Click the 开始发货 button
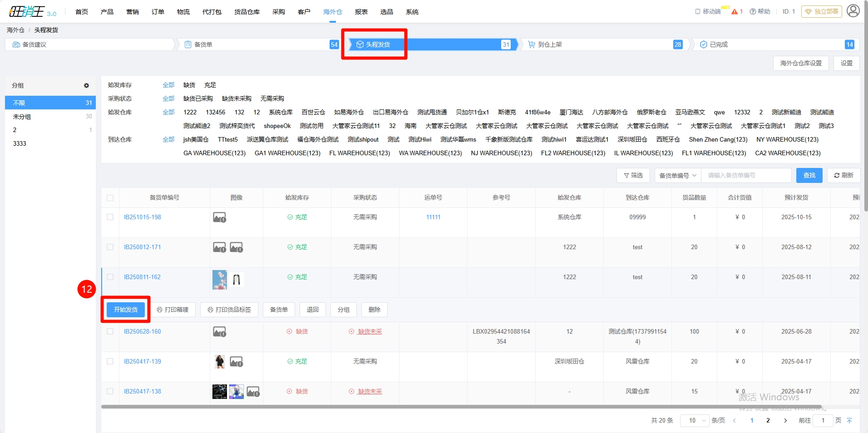 tap(126, 310)
